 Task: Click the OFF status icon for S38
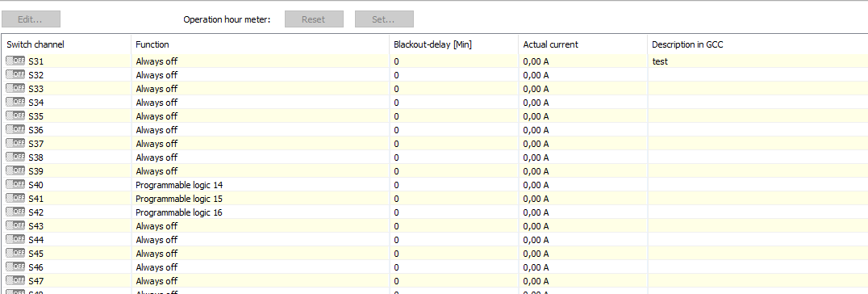coord(15,157)
